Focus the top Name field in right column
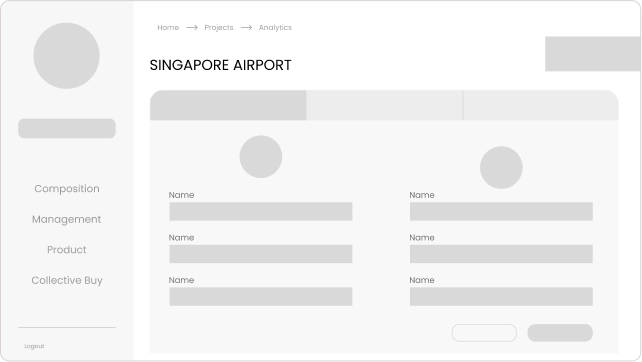Screen dimensions: 642x362 [501, 211]
